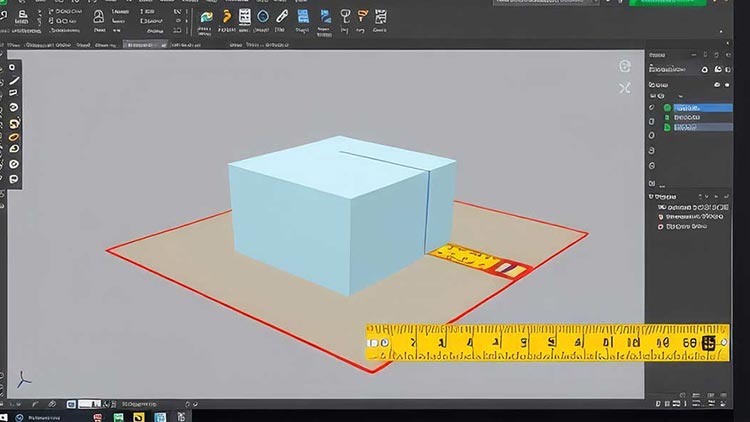Click the teal swirl icon in the ribbon
Viewport: 750px width, 422px height.
[206, 16]
